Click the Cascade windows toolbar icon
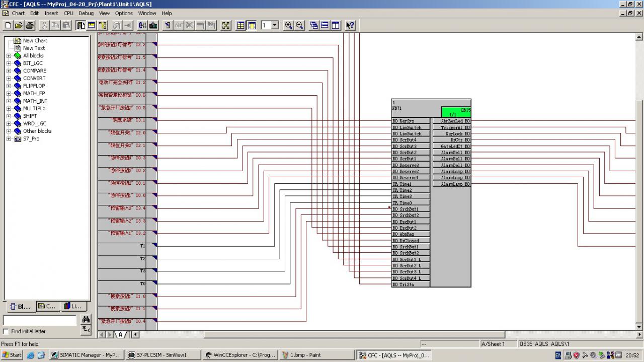Viewport: 644px width, 362px height. pos(314,25)
